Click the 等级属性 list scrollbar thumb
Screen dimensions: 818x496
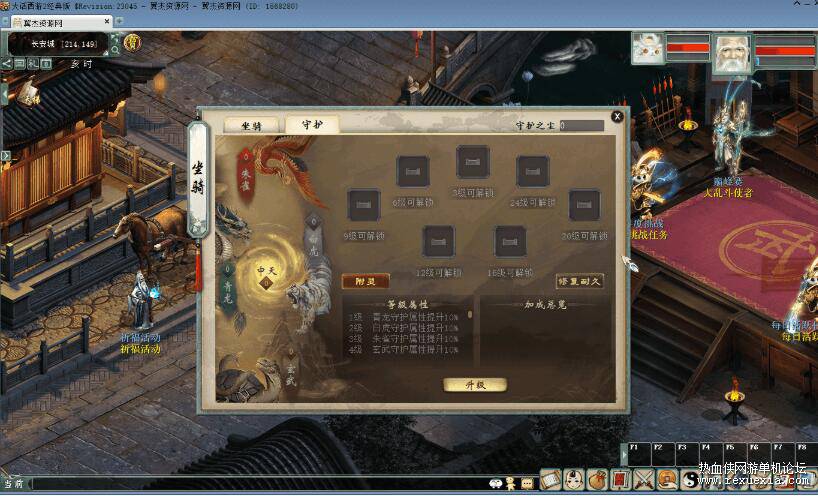470,314
